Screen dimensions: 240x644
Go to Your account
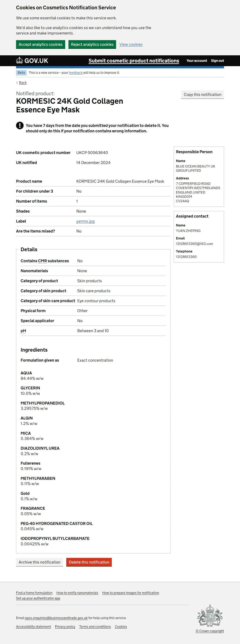(x=196, y=61)
